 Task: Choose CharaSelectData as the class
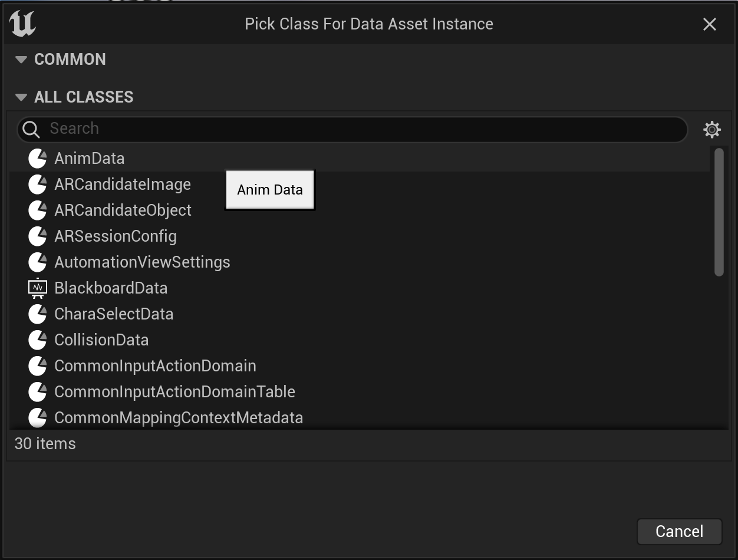[114, 314]
